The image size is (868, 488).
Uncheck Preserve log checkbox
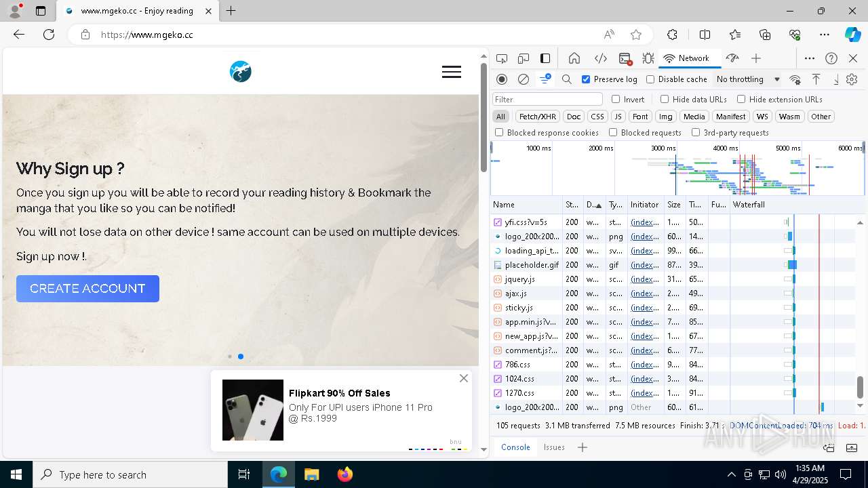pos(586,79)
